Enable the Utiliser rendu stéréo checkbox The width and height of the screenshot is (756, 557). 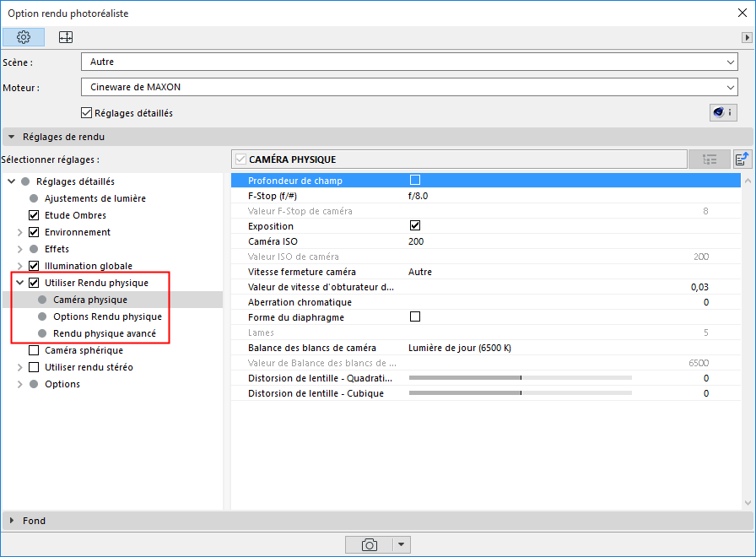pyautogui.click(x=34, y=367)
